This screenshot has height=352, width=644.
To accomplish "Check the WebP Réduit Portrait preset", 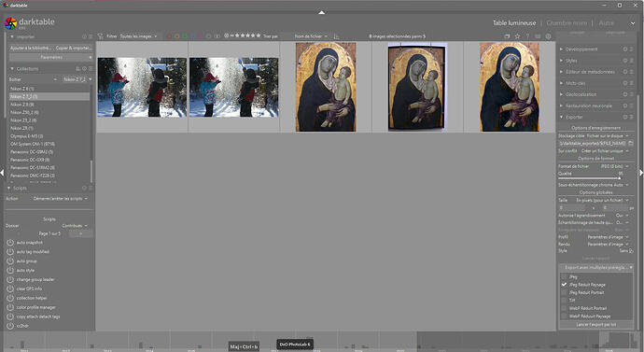I will coord(565,308).
